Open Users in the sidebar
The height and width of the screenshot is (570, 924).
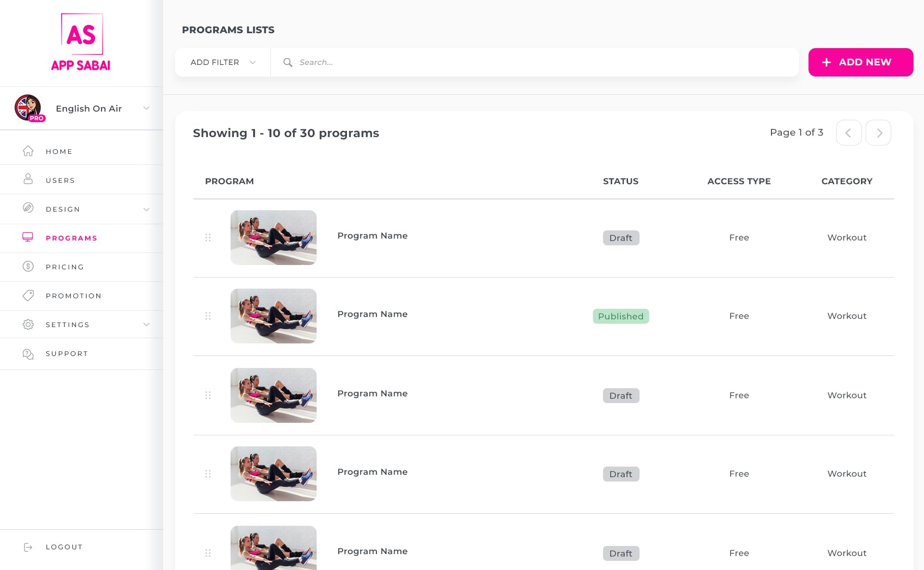(x=81, y=180)
